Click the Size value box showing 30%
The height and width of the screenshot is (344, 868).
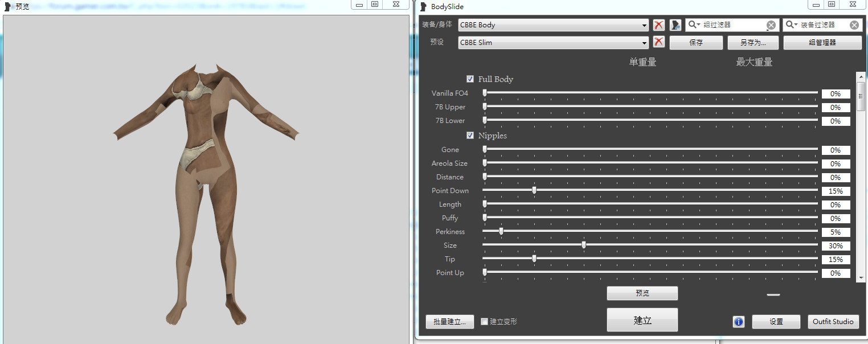click(836, 246)
